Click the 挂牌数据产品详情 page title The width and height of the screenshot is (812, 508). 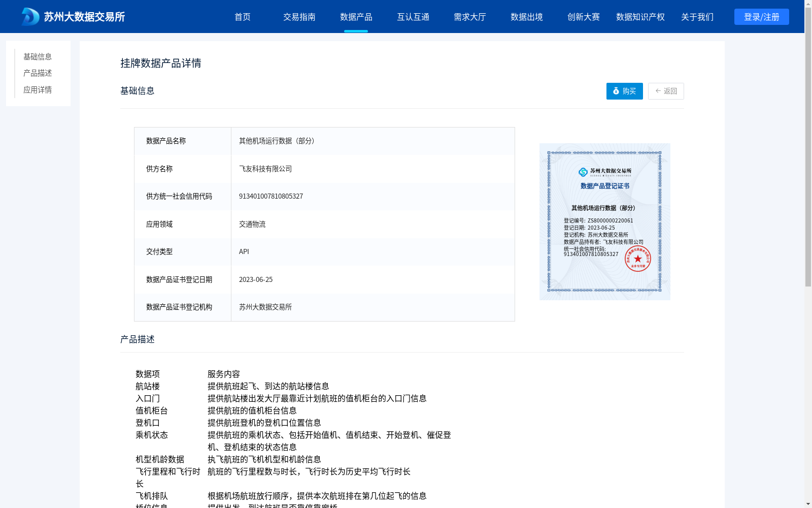coord(161,63)
